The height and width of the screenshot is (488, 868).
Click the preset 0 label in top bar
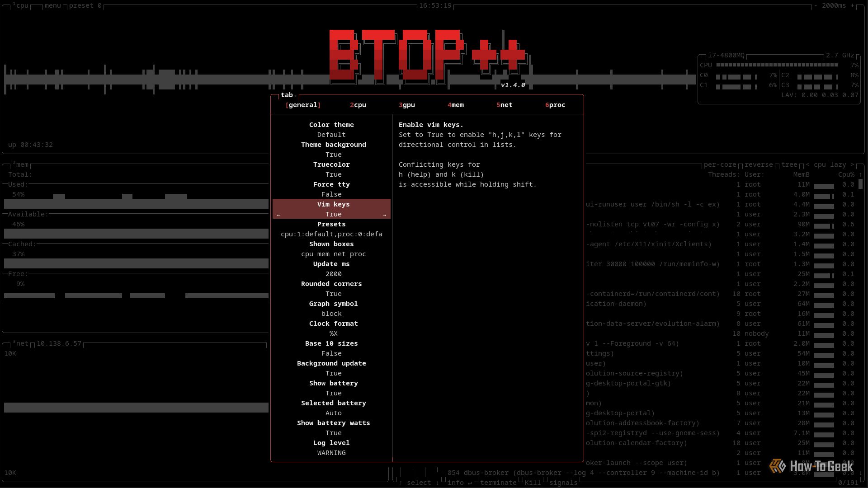pyautogui.click(x=85, y=5)
